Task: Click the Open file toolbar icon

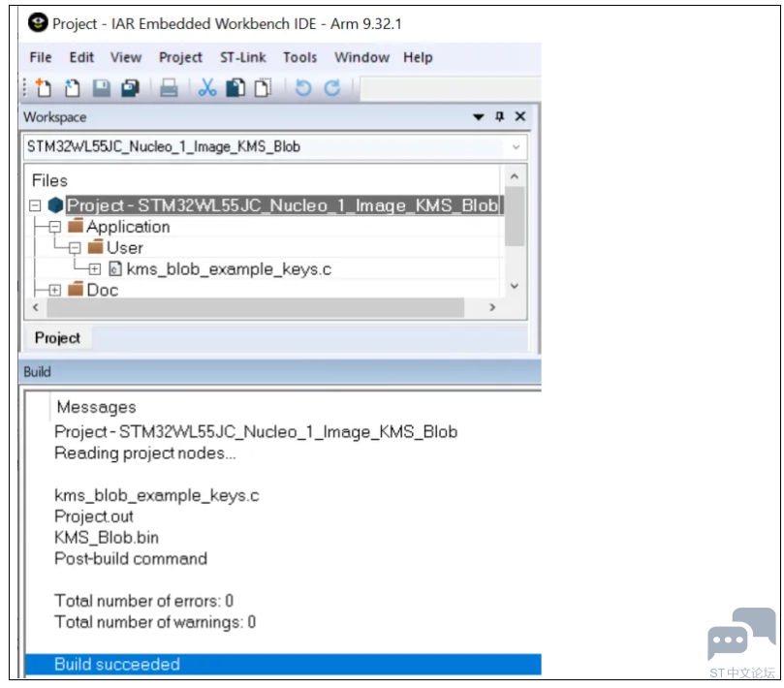Action: (x=73, y=88)
